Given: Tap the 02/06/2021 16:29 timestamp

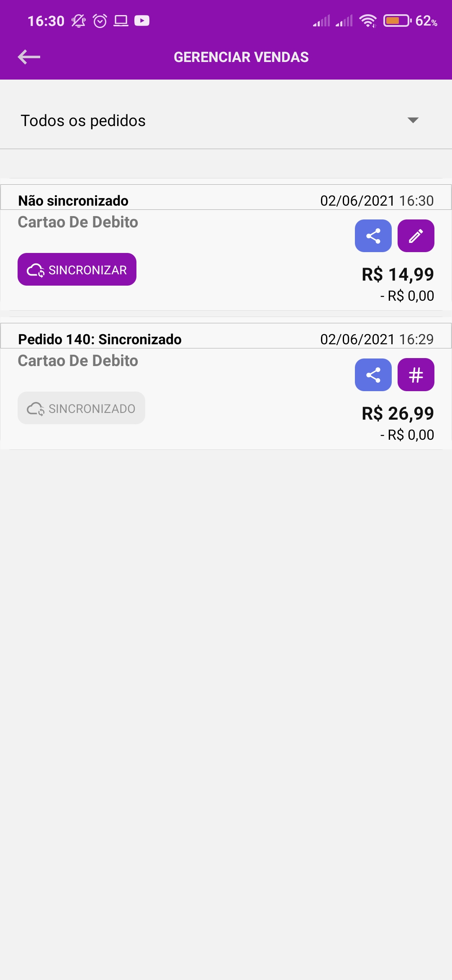Looking at the screenshot, I should click(x=377, y=339).
